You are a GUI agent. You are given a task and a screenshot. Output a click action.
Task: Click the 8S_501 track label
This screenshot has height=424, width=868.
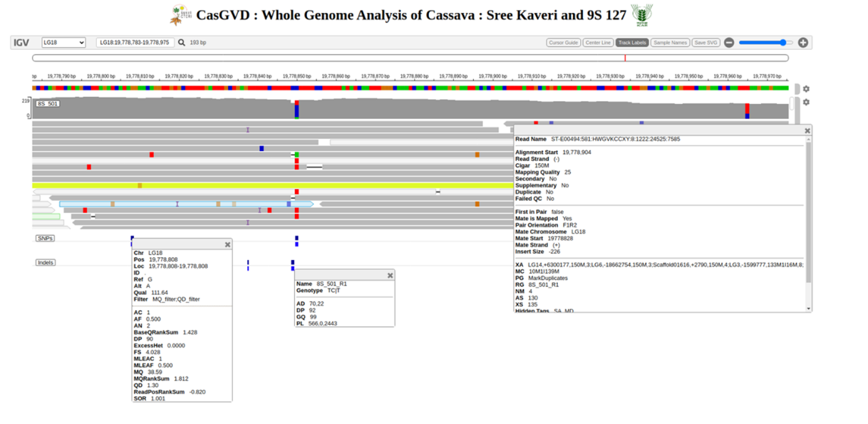click(48, 104)
